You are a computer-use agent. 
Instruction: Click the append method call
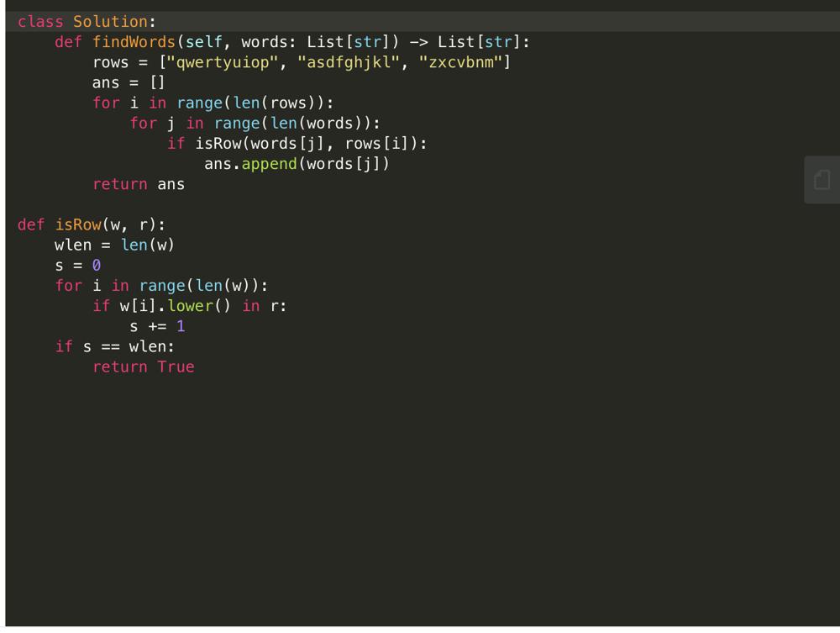click(269, 163)
